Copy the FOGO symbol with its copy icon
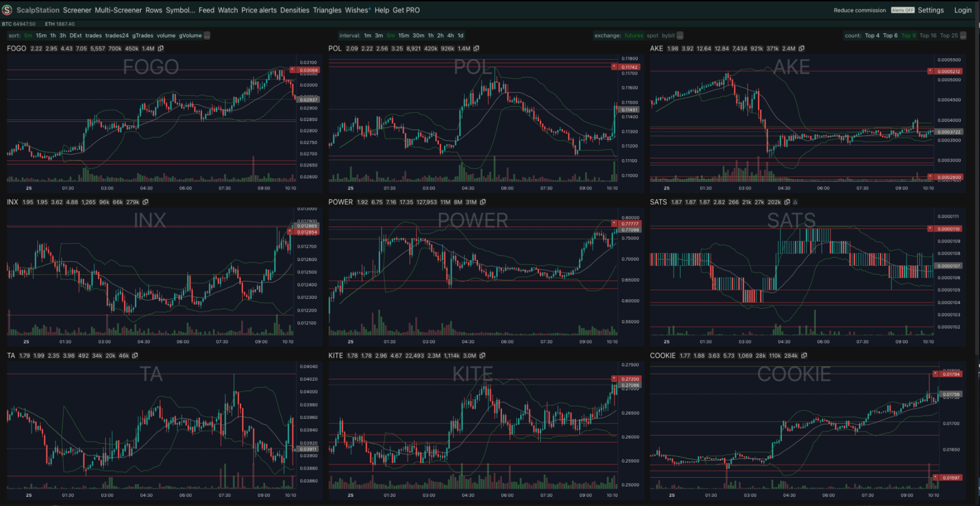The width and height of the screenshot is (980, 506). point(161,48)
